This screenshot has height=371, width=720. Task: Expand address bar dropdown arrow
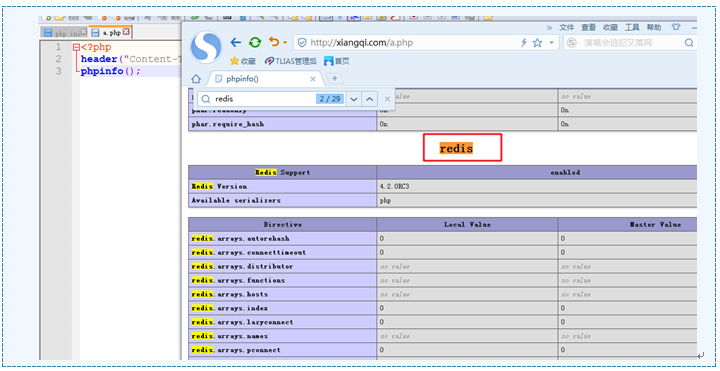(x=551, y=43)
